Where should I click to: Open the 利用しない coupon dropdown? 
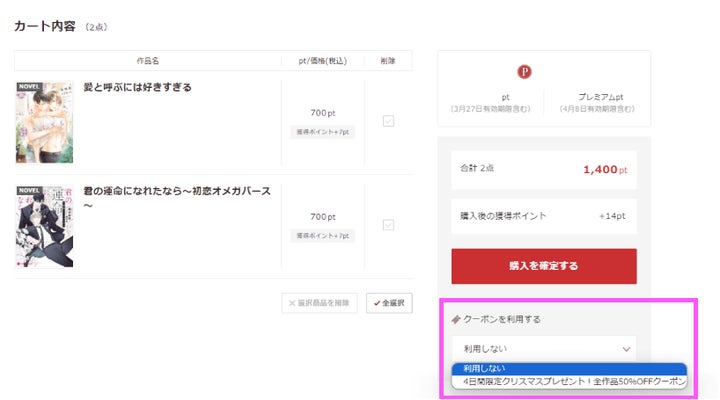coord(543,349)
